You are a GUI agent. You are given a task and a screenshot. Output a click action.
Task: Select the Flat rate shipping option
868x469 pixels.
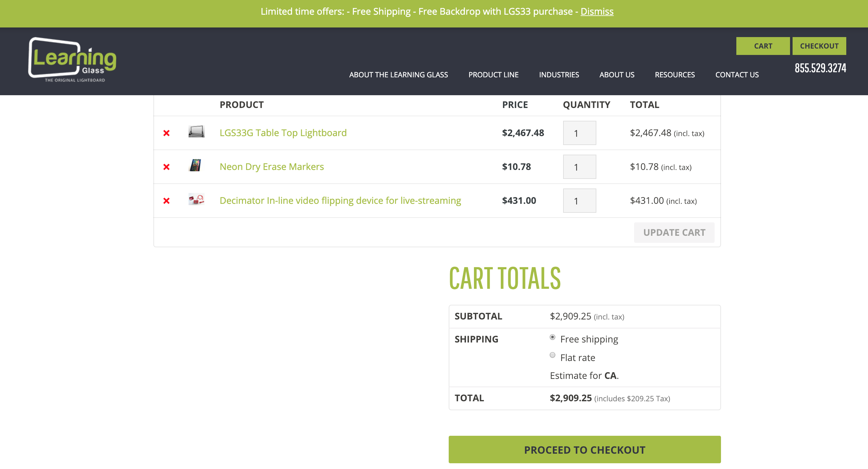click(x=552, y=355)
